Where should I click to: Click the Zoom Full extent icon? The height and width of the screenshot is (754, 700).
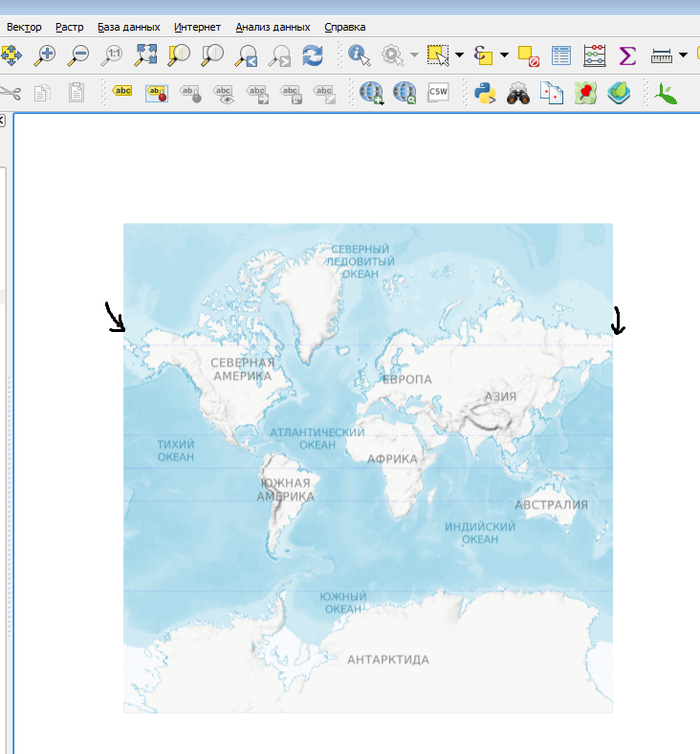[145, 55]
